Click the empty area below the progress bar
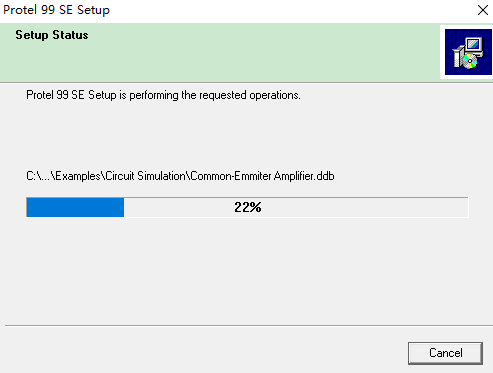 pos(247,270)
